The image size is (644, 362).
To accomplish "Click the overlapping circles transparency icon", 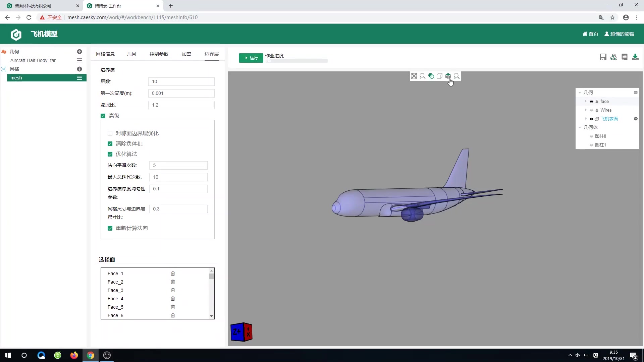I will (431, 76).
